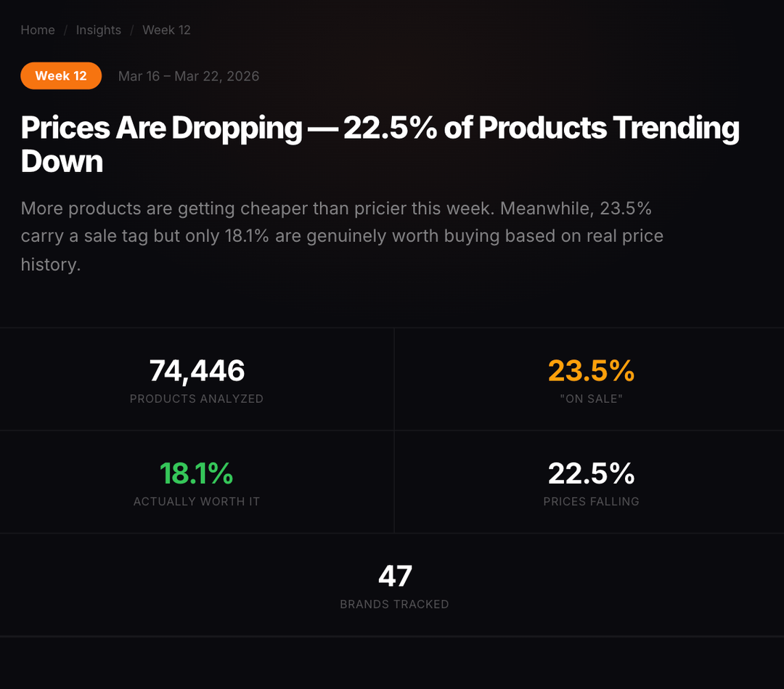The image size is (784, 689).
Task: Click the orange 23.5% statistic
Action: 591,371
